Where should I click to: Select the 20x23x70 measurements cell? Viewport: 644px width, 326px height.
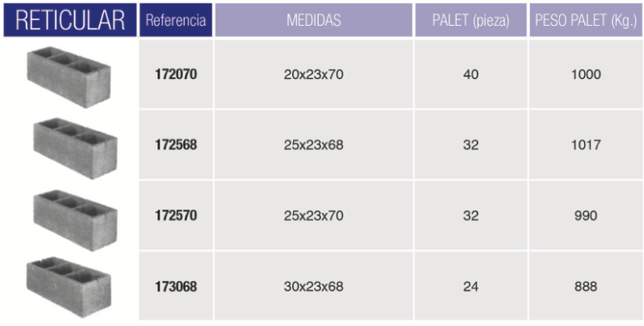click(314, 74)
